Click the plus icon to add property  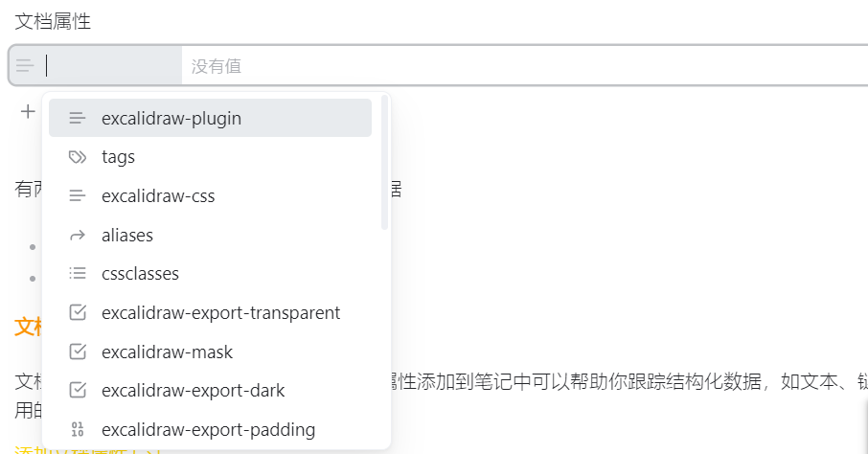coord(28,111)
